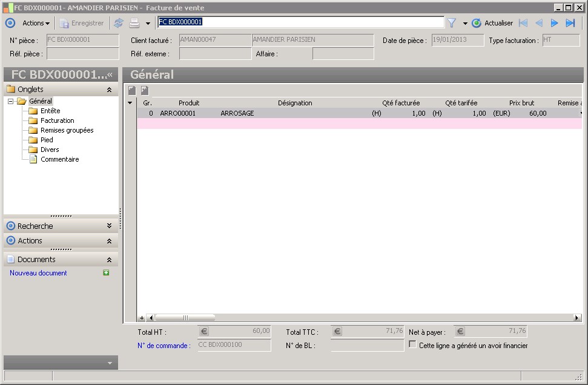Collapse the Général tree node
The width and height of the screenshot is (588, 385).
tap(11, 101)
